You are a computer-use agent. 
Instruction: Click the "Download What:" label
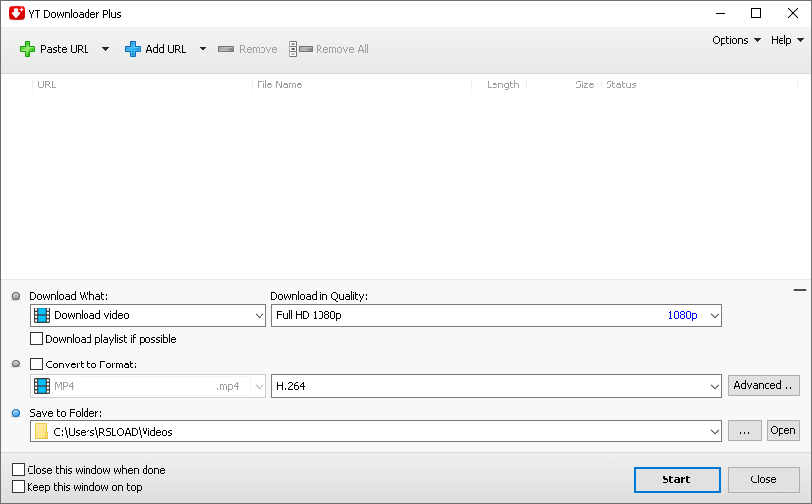(x=69, y=296)
